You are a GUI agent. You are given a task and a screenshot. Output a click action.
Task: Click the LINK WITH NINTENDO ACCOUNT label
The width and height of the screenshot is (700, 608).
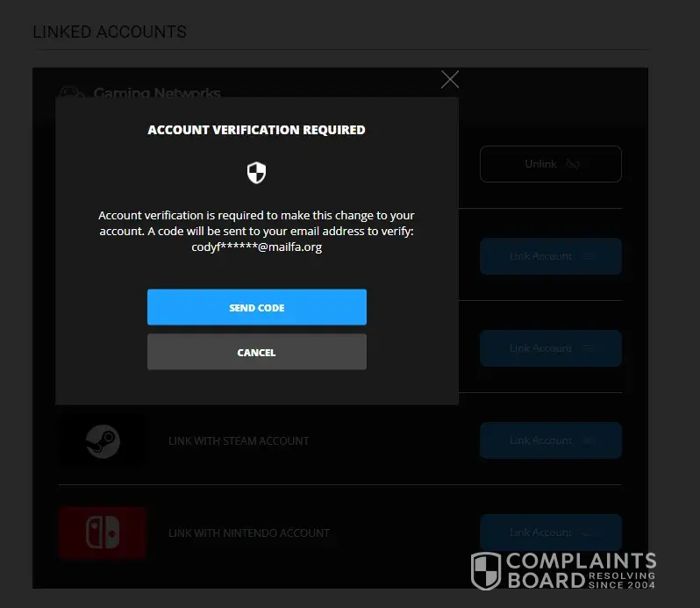pos(249,533)
